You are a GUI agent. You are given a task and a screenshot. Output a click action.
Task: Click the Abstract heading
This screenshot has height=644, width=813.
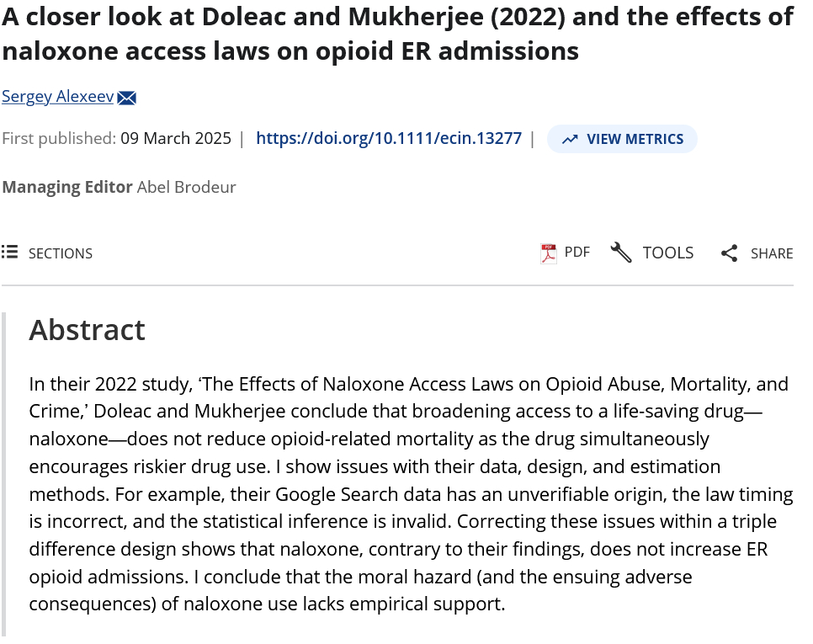click(88, 330)
